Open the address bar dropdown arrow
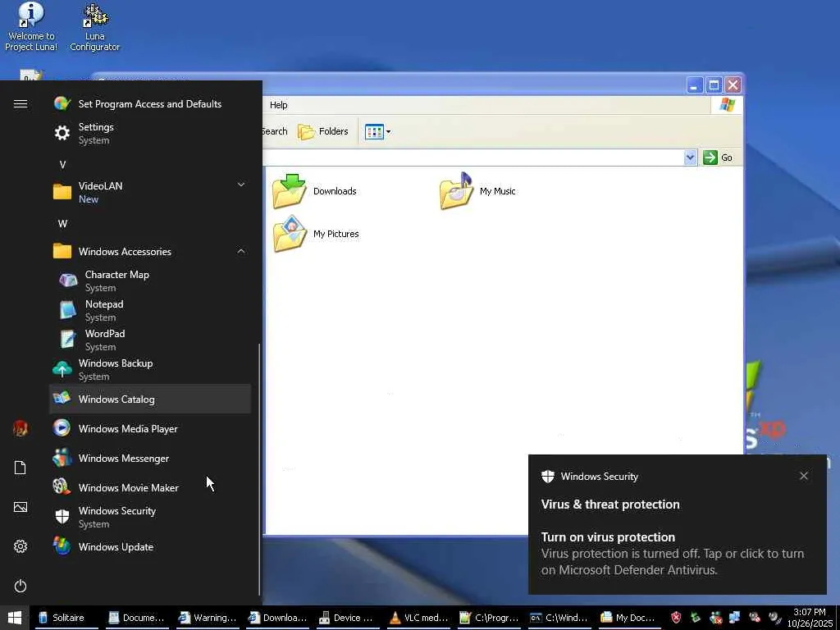The image size is (840, 630). pos(690,157)
